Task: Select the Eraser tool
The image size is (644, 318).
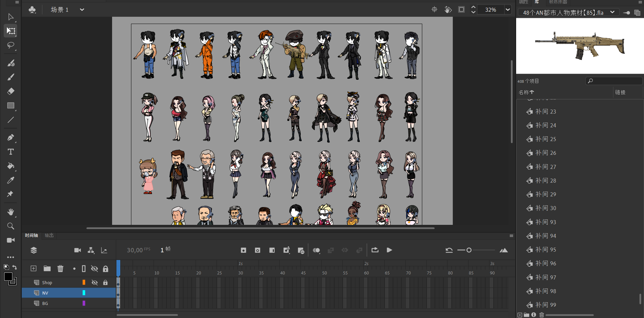Action: (x=11, y=91)
